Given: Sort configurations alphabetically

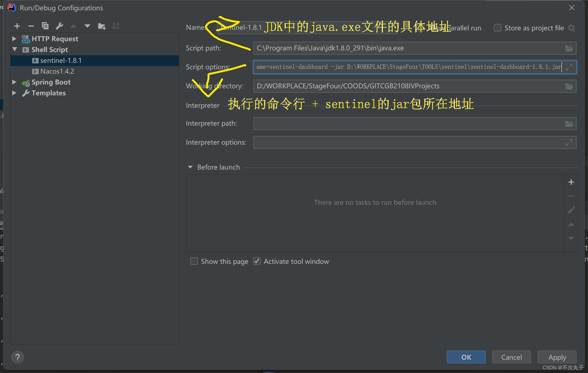Looking at the screenshot, I should (x=116, y=26).
